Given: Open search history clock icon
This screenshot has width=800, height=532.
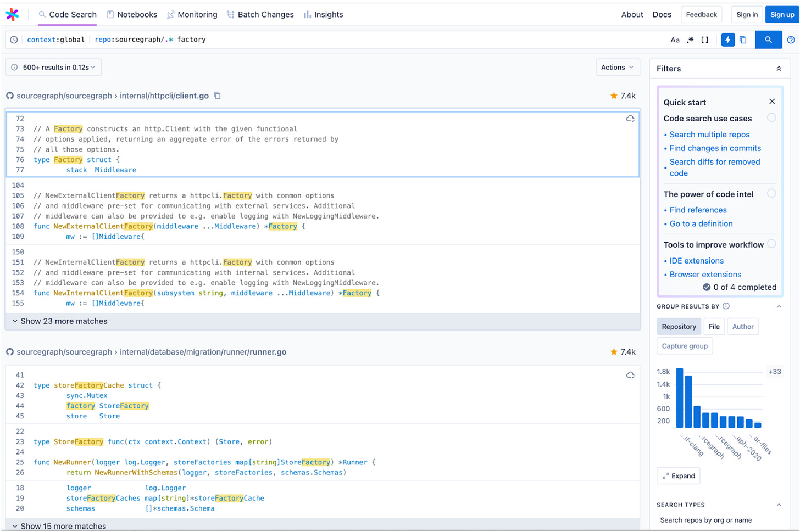Looking at the screenshot, I should (13, 39).
